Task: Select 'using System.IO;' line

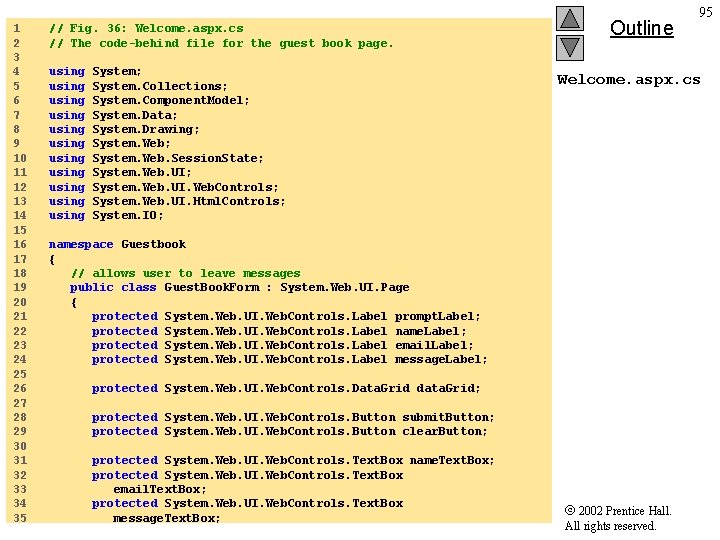Action: [106, 215]
